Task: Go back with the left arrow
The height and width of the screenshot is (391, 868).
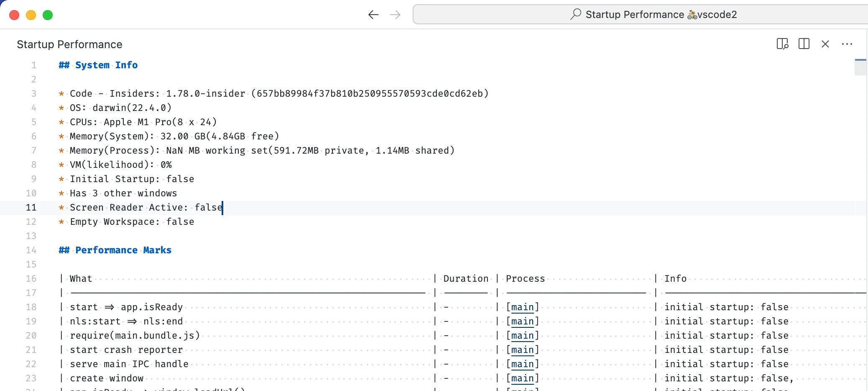Action: (373, 15)
